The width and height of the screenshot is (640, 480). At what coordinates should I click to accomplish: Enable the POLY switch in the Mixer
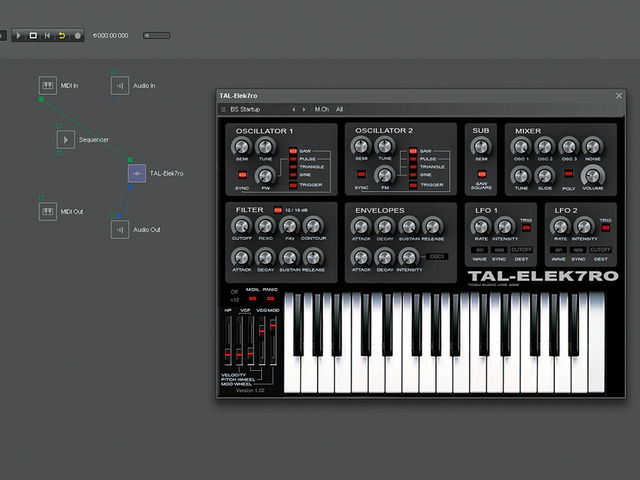point(568,174)
